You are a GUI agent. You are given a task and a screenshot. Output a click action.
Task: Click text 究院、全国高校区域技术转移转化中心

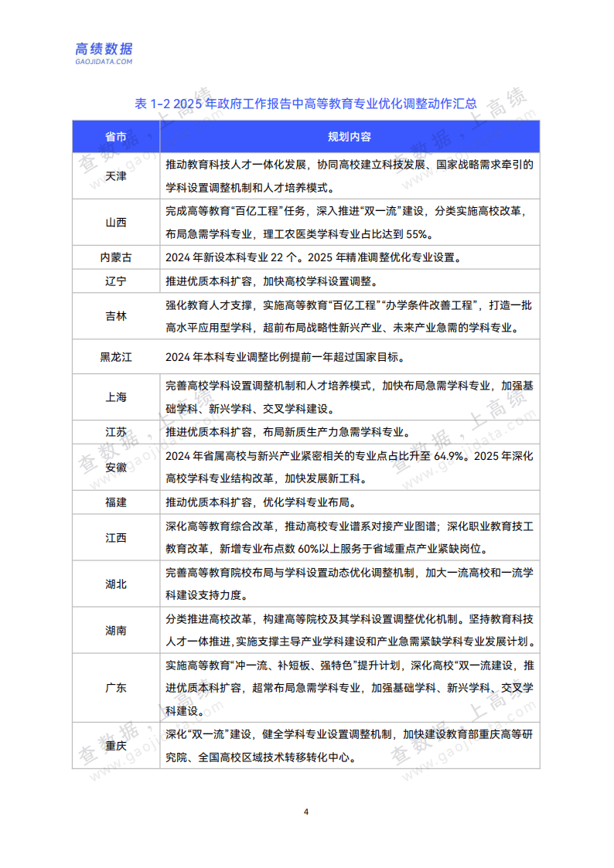(x=258, y=757)
